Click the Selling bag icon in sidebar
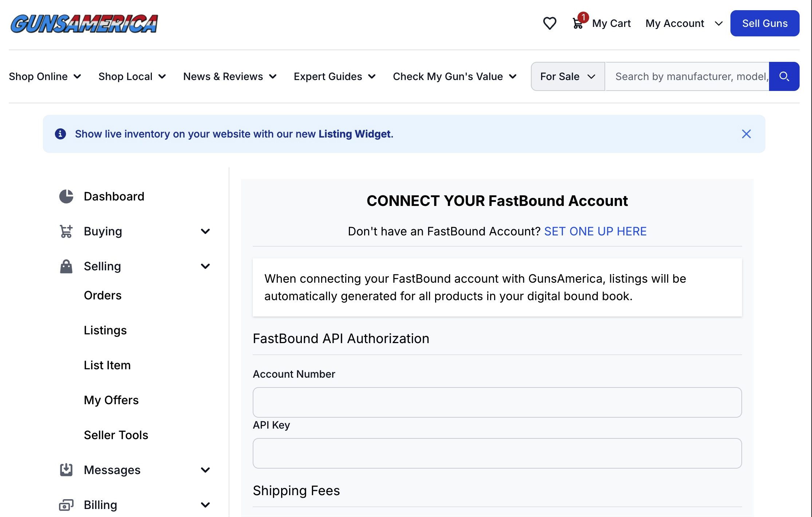This screenshot has height=517, width=812. 66,266
